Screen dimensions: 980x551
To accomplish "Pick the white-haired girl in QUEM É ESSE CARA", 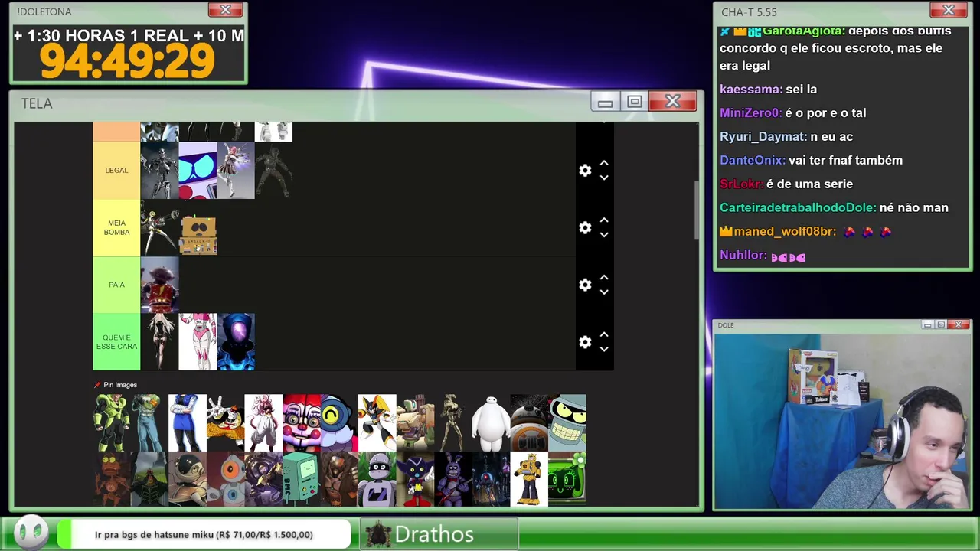I will (159, 342).
